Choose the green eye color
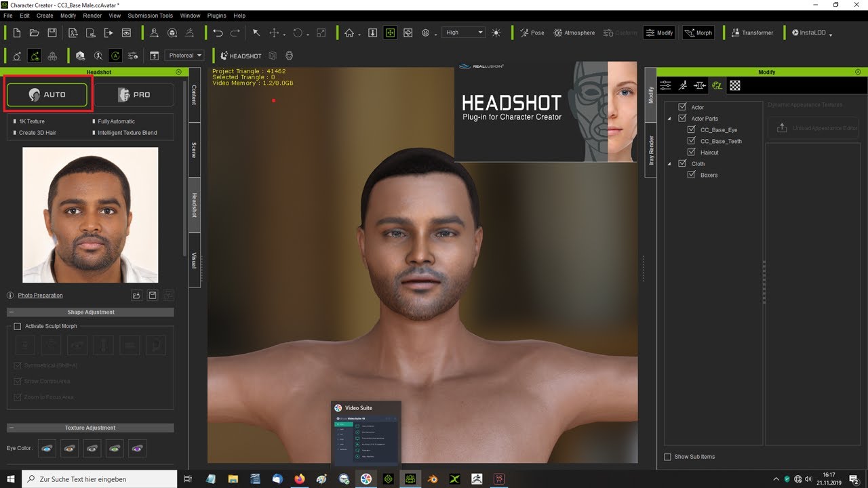 click(115, 448)
